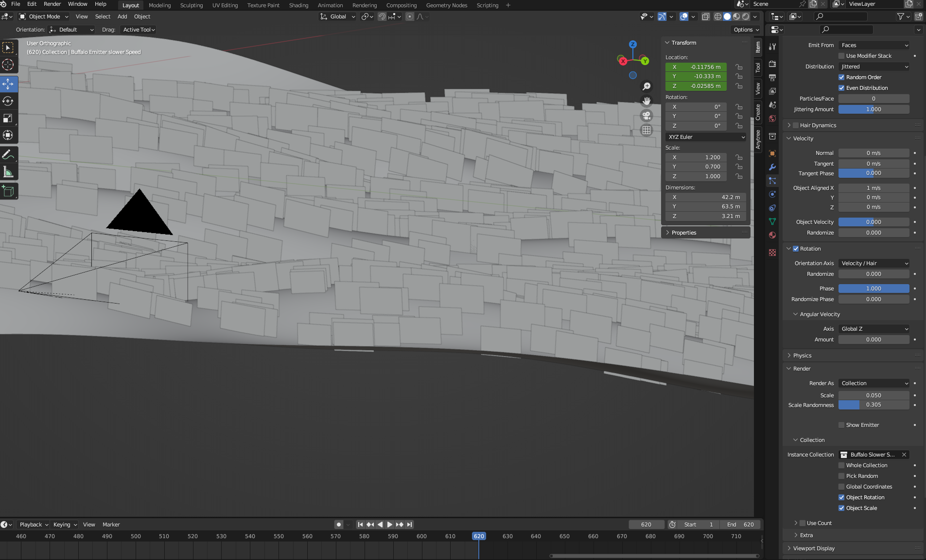Choose the Measure tool

tap(8, 171)
